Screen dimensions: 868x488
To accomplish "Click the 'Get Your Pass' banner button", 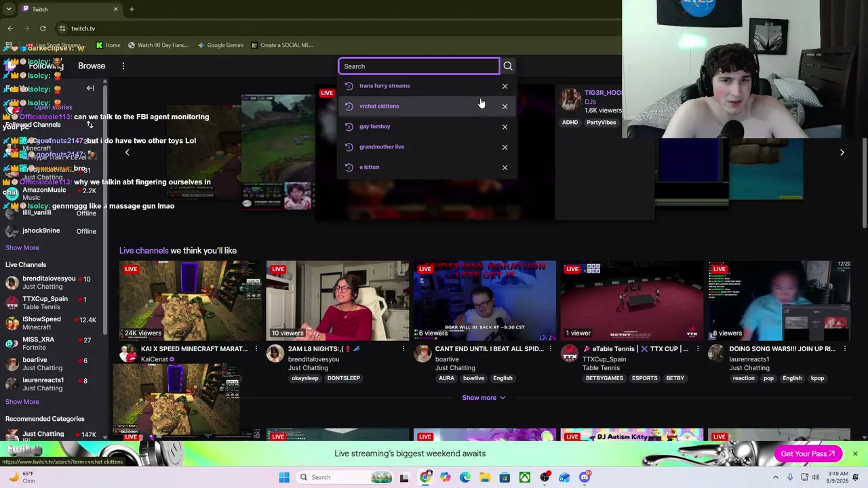I will pyautogui.click(x=807, y=453).
